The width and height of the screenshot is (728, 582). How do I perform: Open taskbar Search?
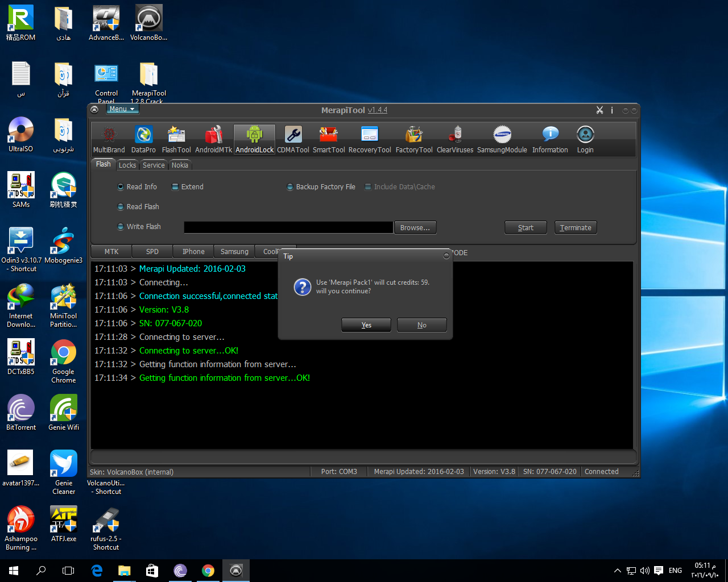tap(41, 571)
